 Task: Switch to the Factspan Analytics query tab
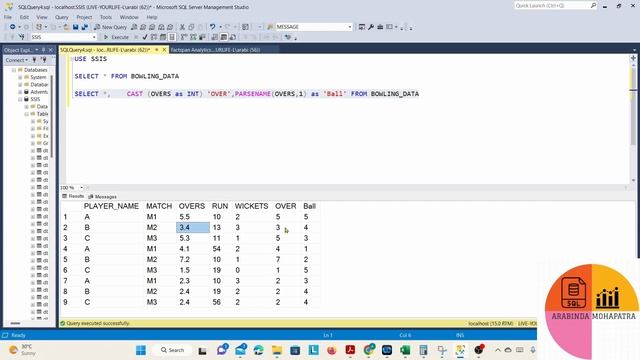[x=215, y=50]
